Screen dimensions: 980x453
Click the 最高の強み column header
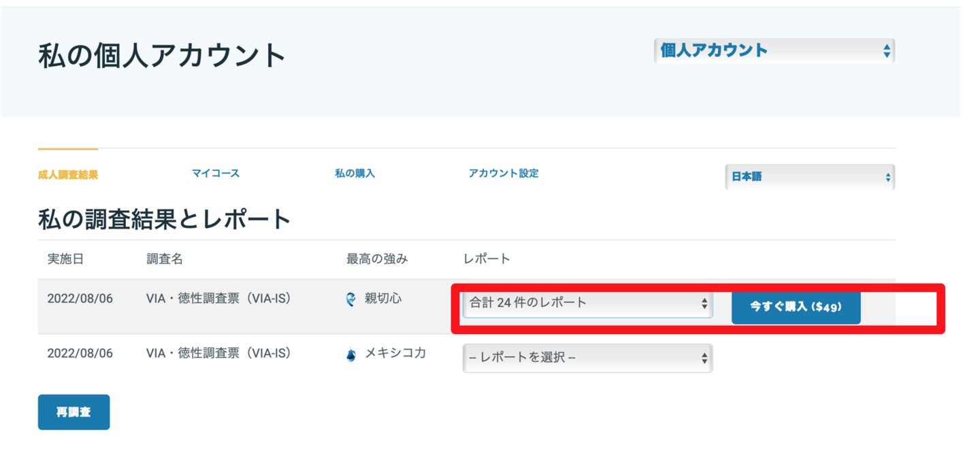pos(377,259)
